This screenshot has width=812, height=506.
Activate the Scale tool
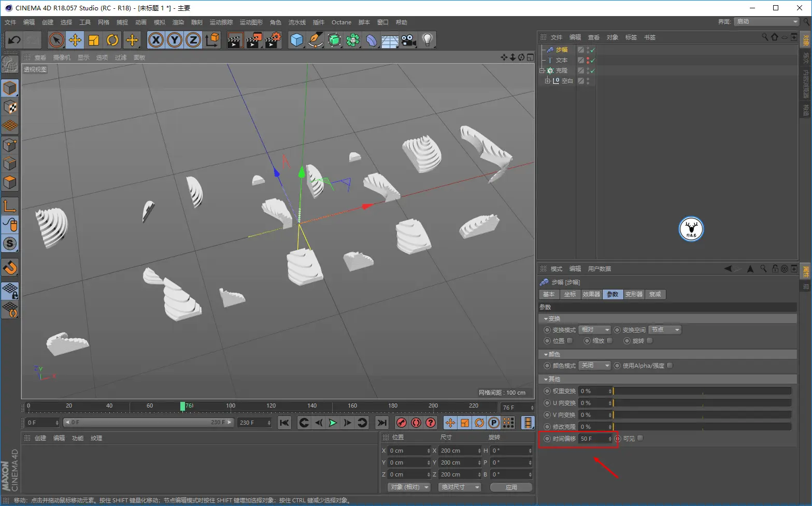tap(94, 40)
